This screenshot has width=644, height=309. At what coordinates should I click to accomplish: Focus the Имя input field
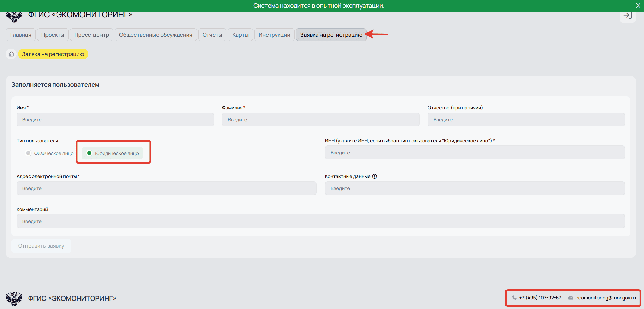coord(115,120)
